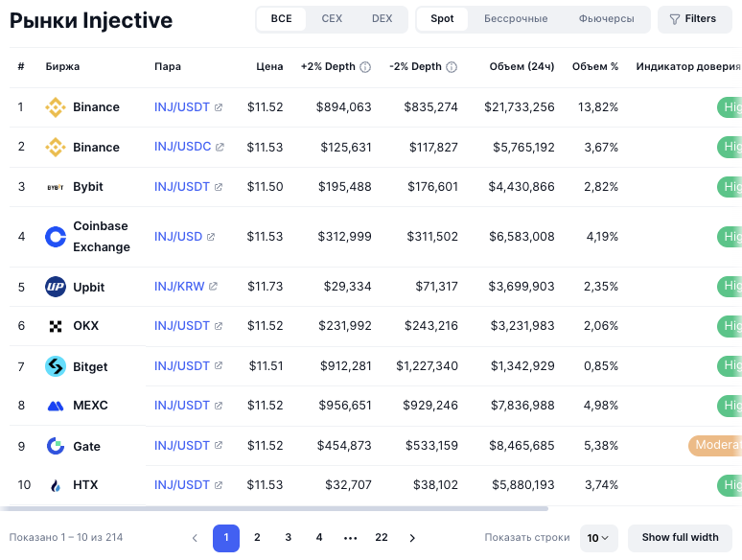Go to next page with right arrow

pyautogui.click(x=412, y=538)
